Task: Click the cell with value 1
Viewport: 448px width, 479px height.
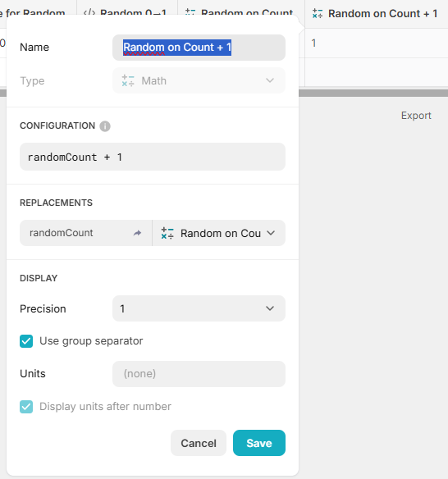Action: (377, 43)
